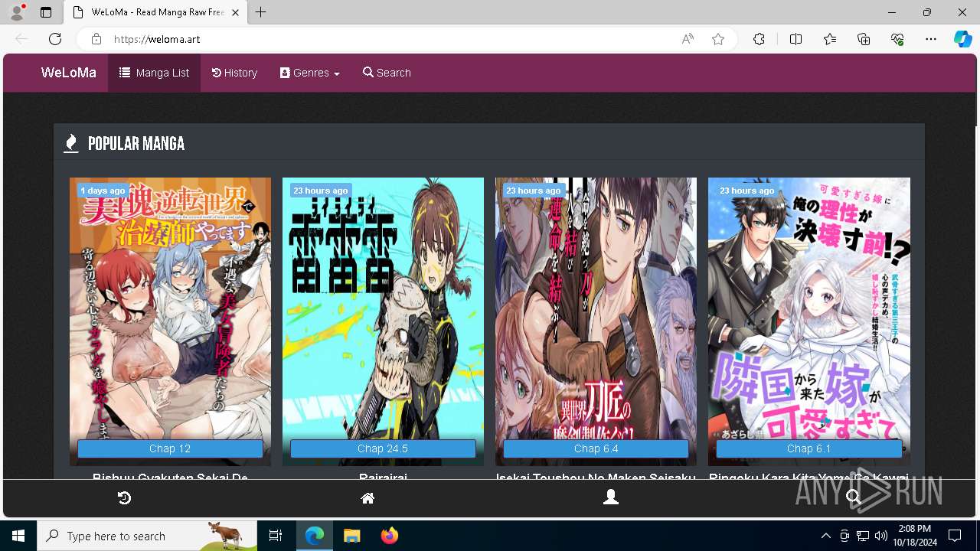Open Edge Settings and more menu
The image size is (980, 551).
(931, 39)
